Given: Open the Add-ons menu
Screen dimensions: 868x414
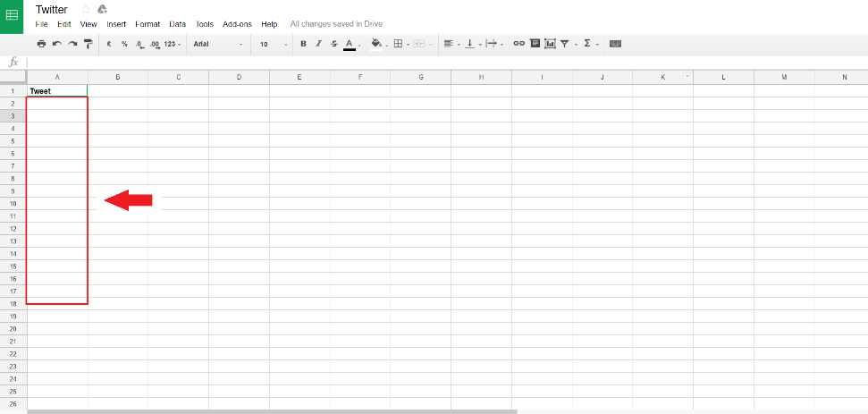Looking at the screenshot, I should pos(237,24).
